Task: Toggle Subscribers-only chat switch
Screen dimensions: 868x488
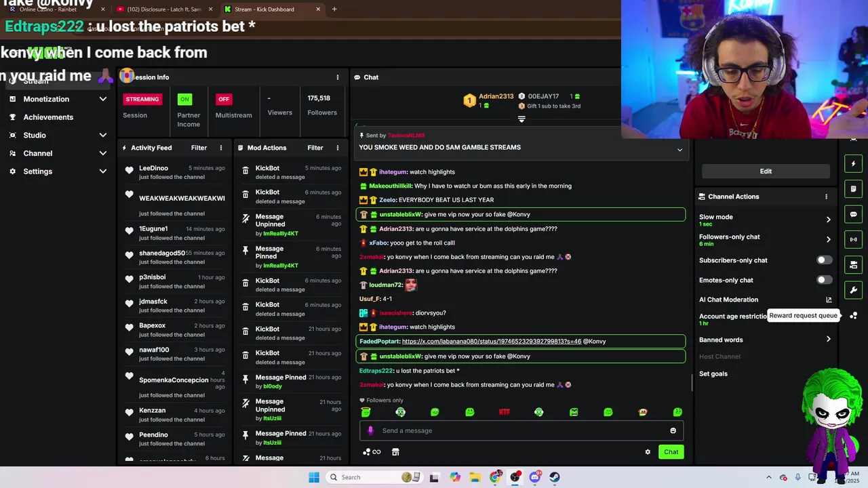Action: (824, 260)
